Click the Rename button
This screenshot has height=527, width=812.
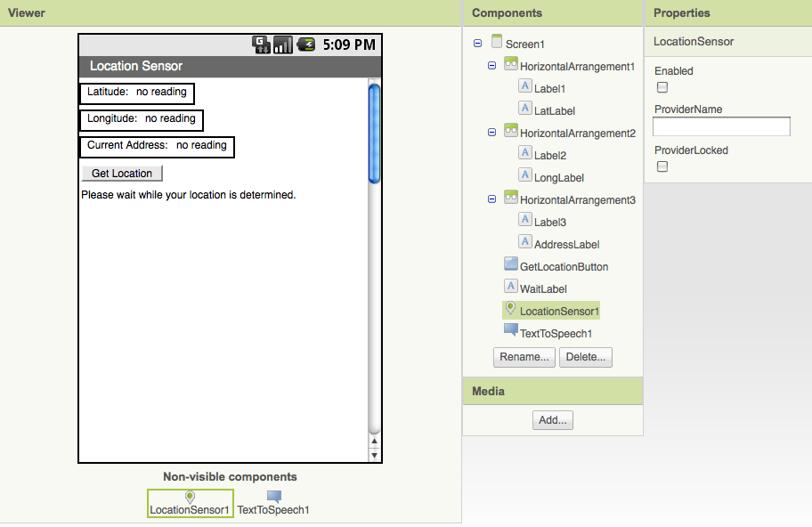click(524, 357)
